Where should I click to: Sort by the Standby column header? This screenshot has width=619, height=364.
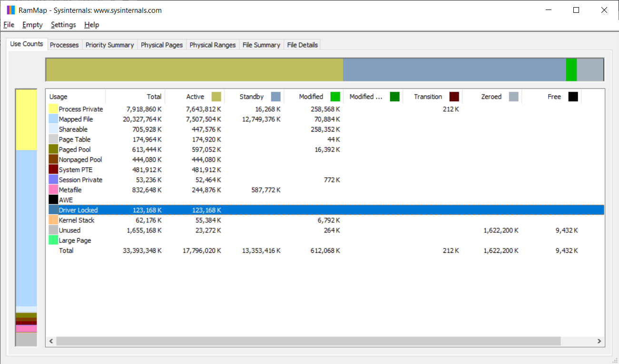click(254, 96)
